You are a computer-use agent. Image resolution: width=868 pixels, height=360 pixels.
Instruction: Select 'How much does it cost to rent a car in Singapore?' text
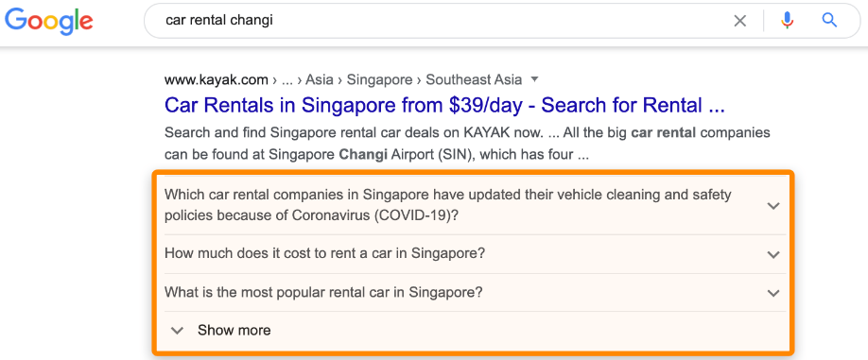(325, 254)
